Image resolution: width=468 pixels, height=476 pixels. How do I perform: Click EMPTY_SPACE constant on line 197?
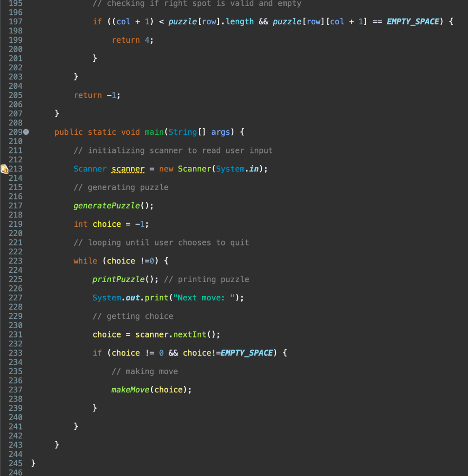[413, 21]
